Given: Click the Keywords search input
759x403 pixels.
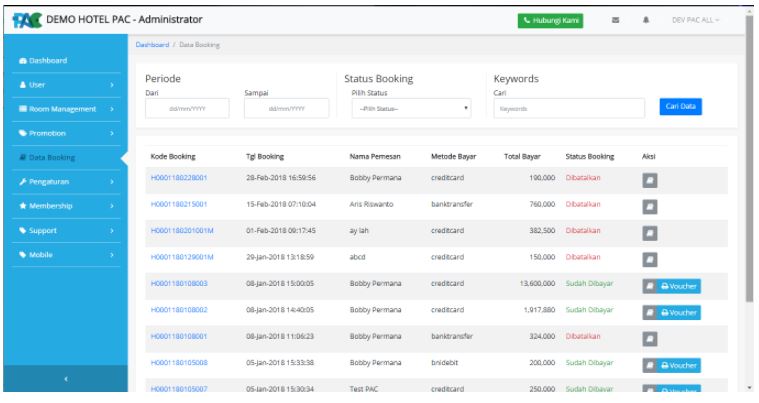Looking at the screenshot, I should (x=569, y=108).
